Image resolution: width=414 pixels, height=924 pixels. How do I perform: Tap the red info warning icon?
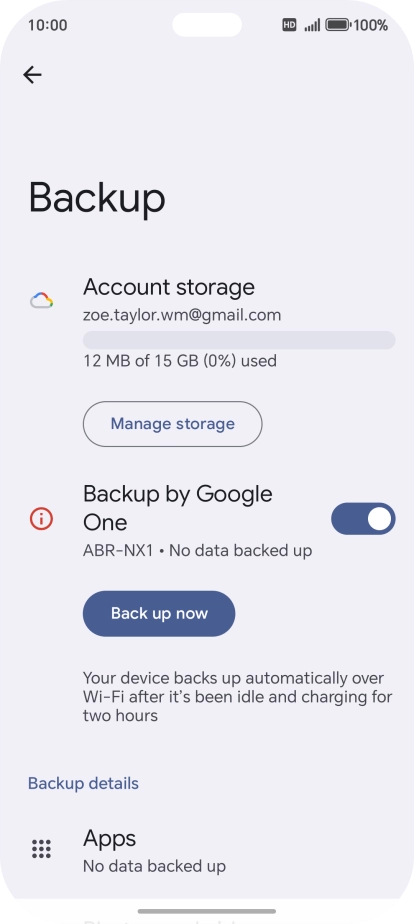(x=41, y=519)
